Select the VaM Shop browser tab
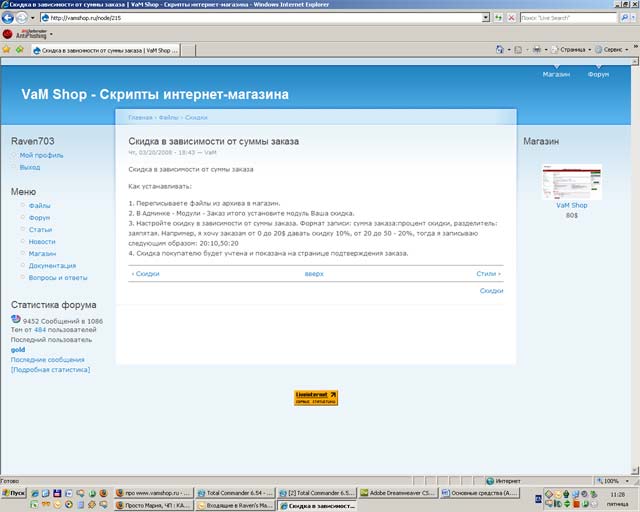640x512 pixels. pyautogui.click(x=106, y=50)
